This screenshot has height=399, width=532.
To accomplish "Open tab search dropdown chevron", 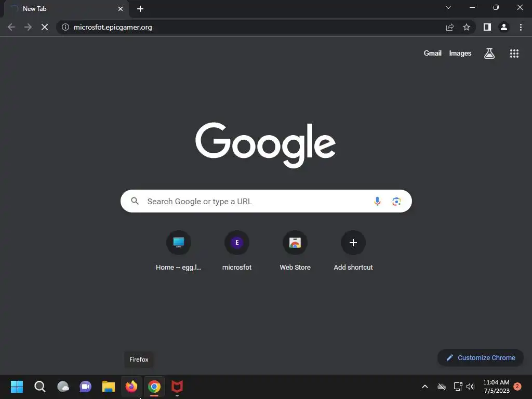I will click(x=448, y=7).
